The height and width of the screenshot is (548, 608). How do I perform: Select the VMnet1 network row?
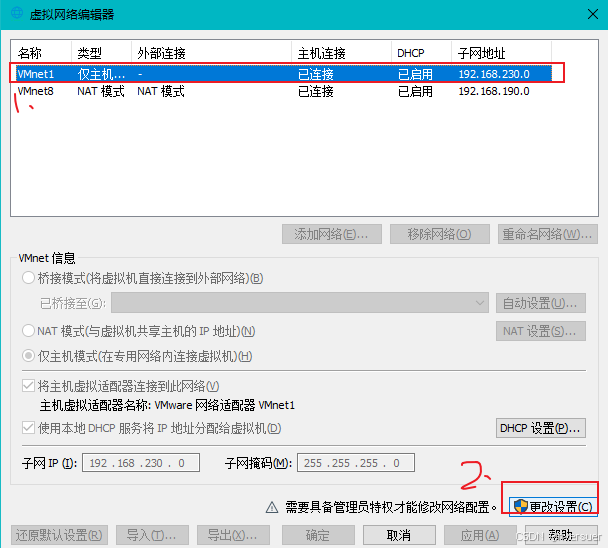click(x=280, y=74)
